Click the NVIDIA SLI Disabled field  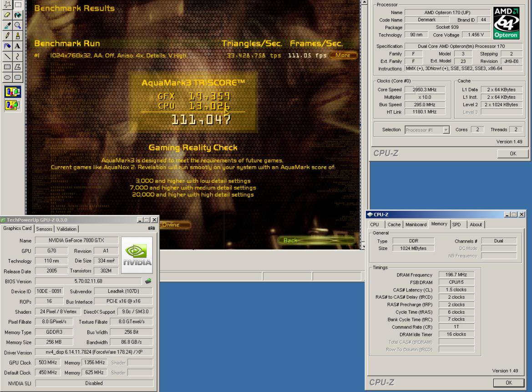pos(94,383)
